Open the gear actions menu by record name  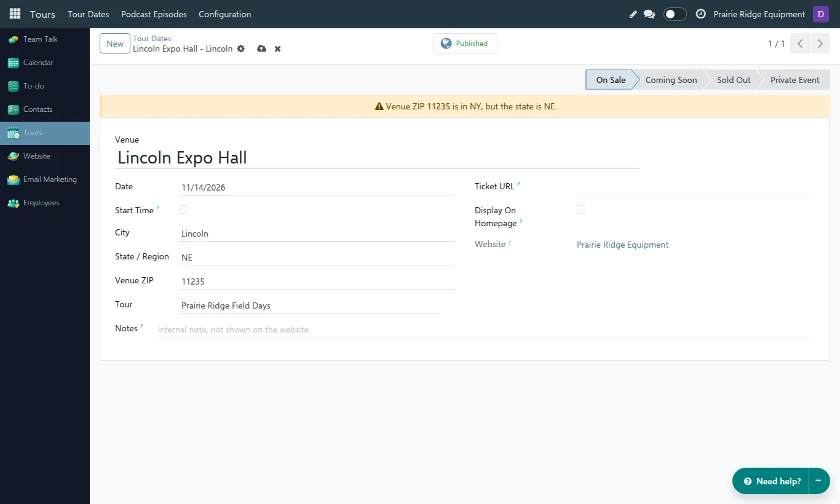pyautogui.click(x=241, y=49)
